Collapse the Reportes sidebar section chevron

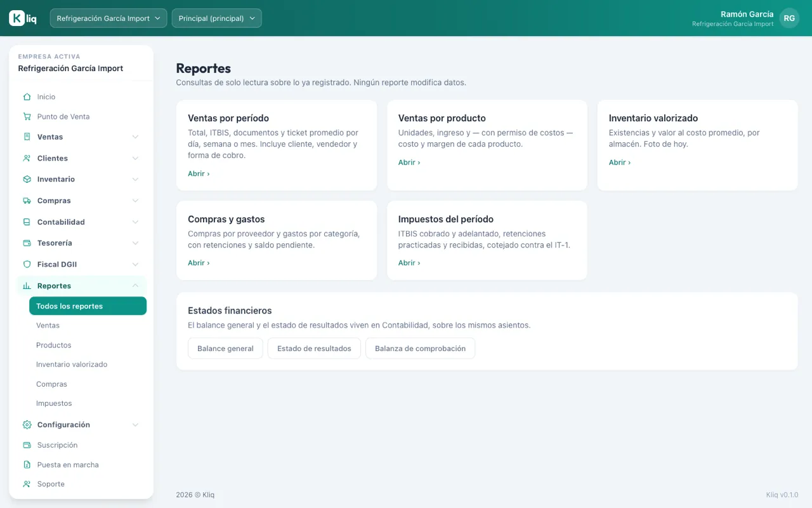[135, 286]
